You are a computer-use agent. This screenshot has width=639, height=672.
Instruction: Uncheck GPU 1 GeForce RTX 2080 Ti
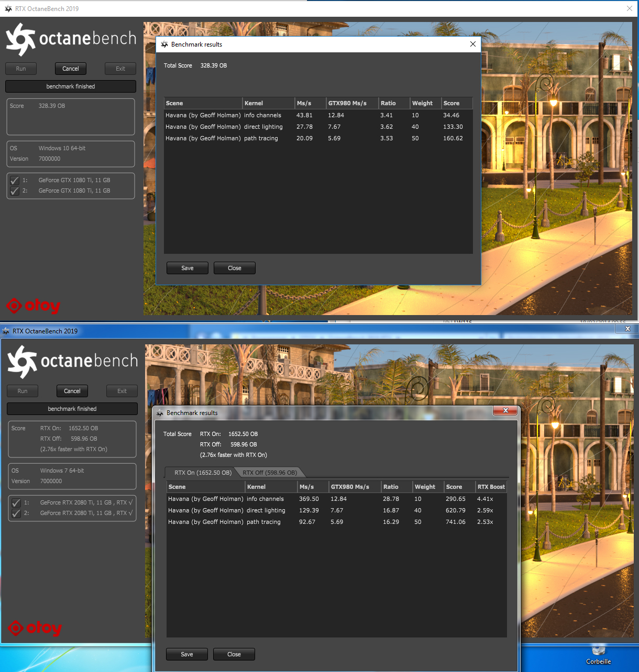16,503
